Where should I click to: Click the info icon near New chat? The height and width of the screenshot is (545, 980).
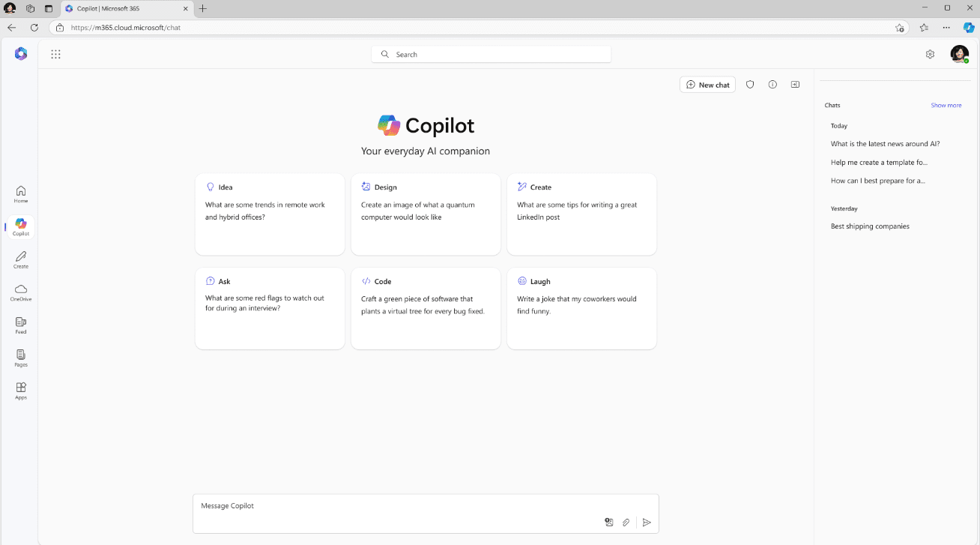[x=772, y=85]
